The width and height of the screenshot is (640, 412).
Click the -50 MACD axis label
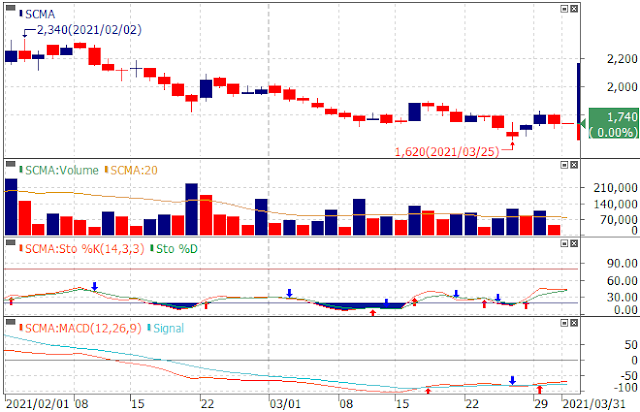628,375
